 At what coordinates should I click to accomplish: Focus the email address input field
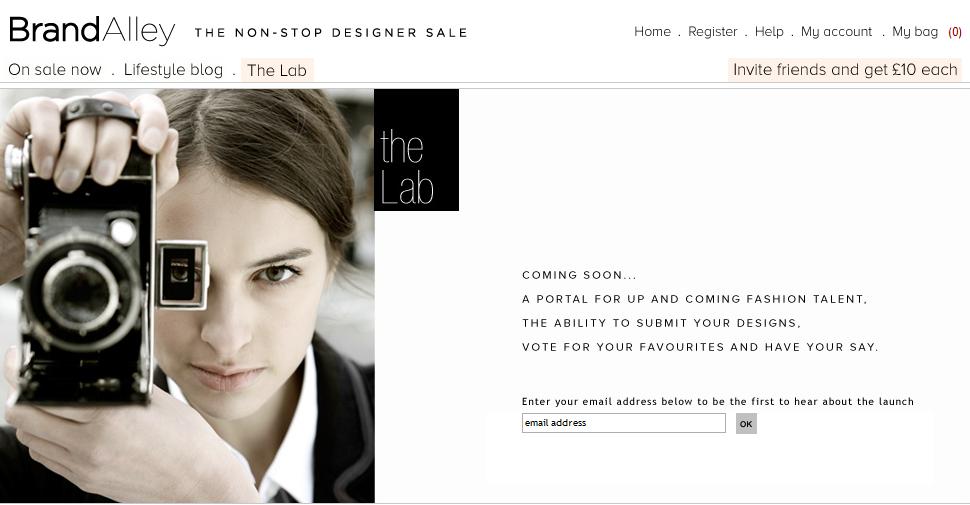pos(624,423)
